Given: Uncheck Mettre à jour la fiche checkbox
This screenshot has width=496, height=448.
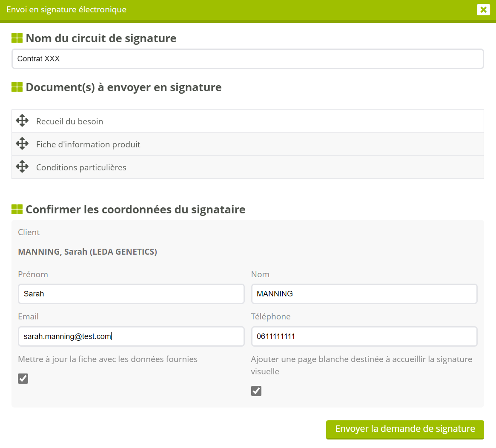Looking at the screenshot, I should (x=23, y=379).
